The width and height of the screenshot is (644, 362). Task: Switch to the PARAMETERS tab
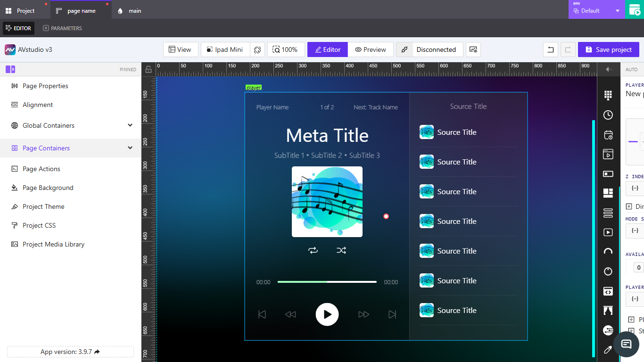[62, 28]
